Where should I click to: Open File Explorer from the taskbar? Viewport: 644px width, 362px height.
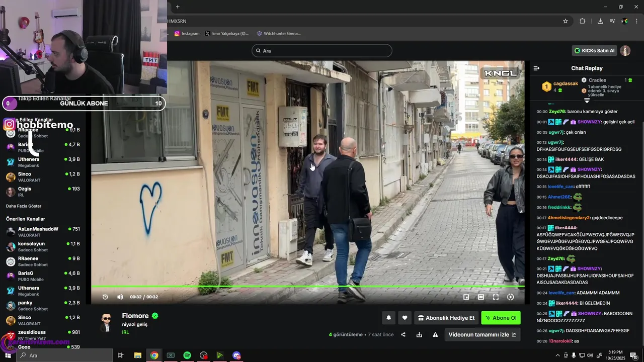pyautogui.click(x=137, y=355)
